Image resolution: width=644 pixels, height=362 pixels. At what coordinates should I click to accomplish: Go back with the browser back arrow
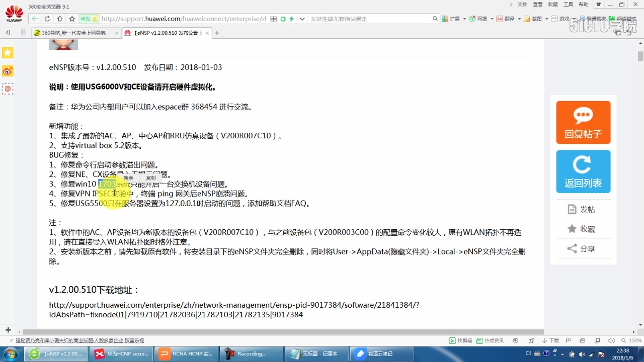click(34, 19)
